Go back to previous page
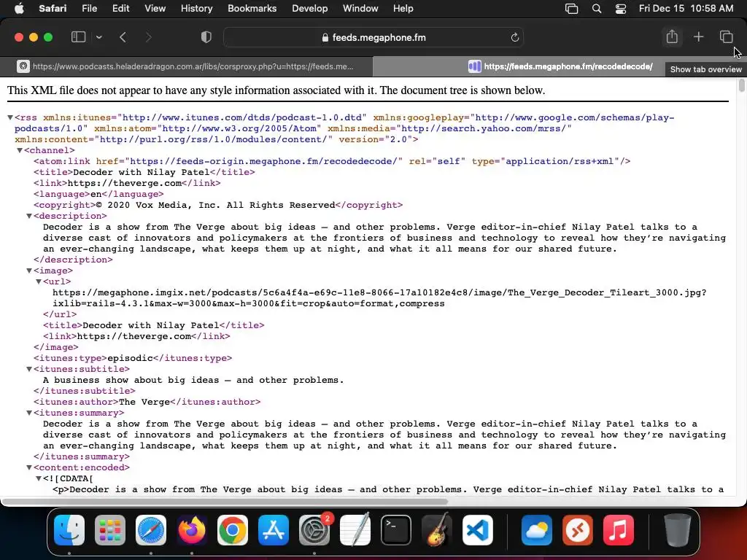Viewport: 747px width, 560px height. (123, 37)
